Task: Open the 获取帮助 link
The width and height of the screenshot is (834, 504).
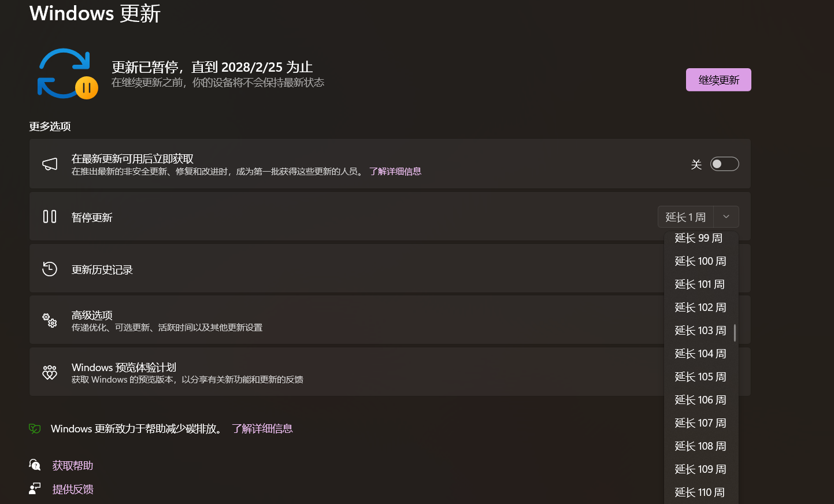Action: 73,465
